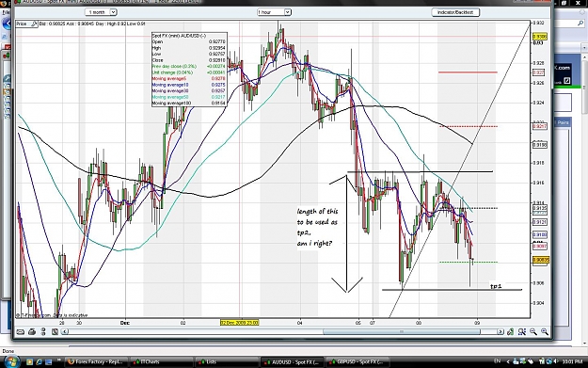Click the background window File menu

click(x=6, y=12)
